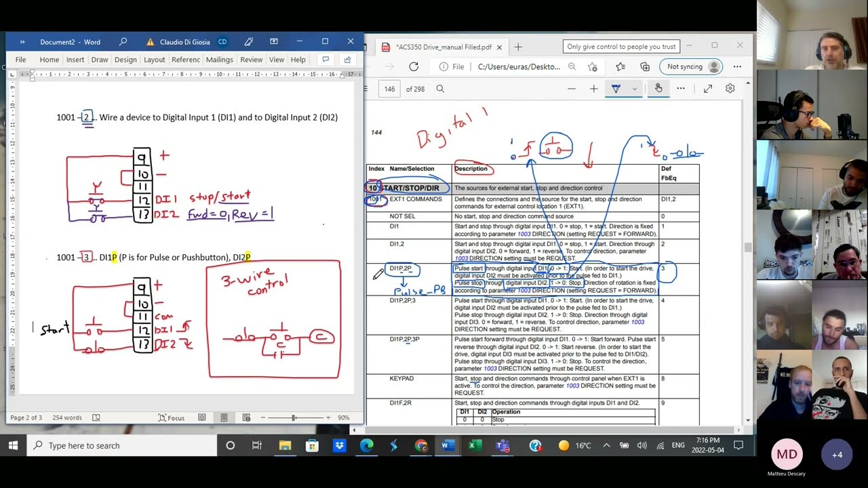The image size is (868, 488).
Task: Close ACS350 Drive_manual PDF tab
Action: pyautogui.click(x=499, y=47)
